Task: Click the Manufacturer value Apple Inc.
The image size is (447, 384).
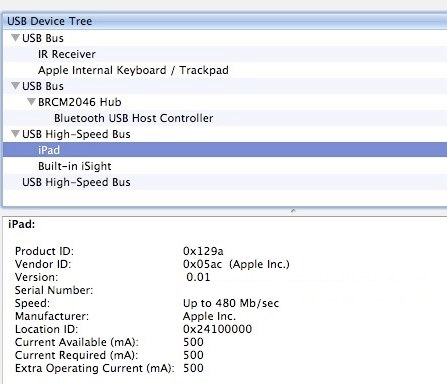Action: click(209, 316)
